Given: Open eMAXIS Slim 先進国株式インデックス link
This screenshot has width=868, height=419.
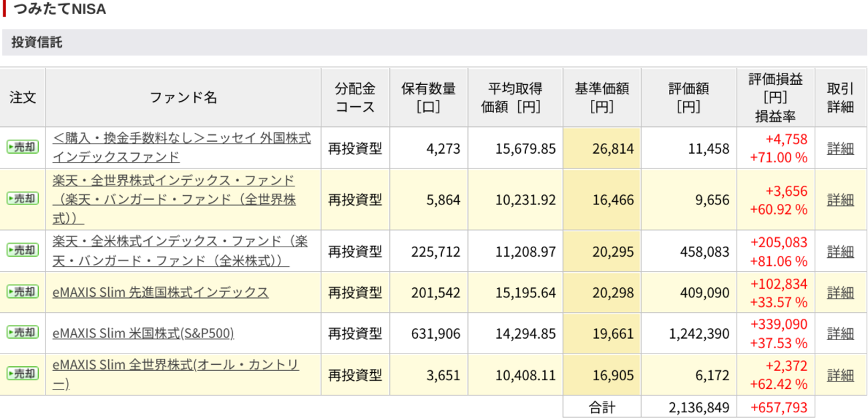Looking at the screenshot, I should click(x=160, y=292).
